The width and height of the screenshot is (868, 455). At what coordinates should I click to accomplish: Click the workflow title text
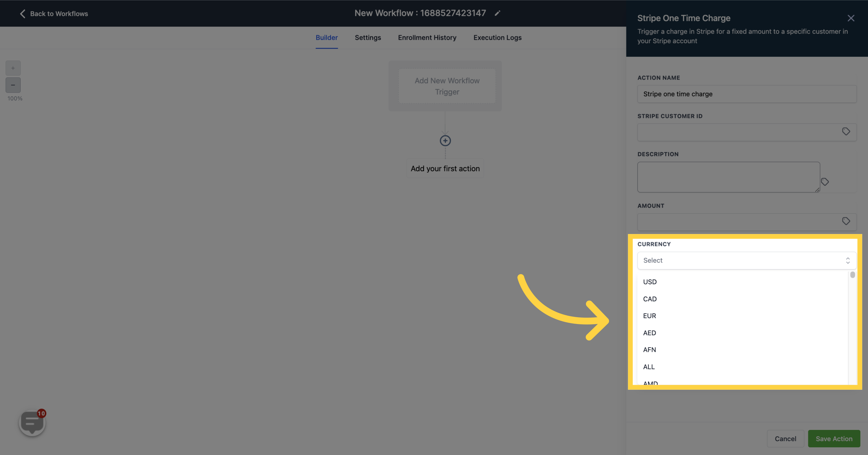[x=420, y=13]
